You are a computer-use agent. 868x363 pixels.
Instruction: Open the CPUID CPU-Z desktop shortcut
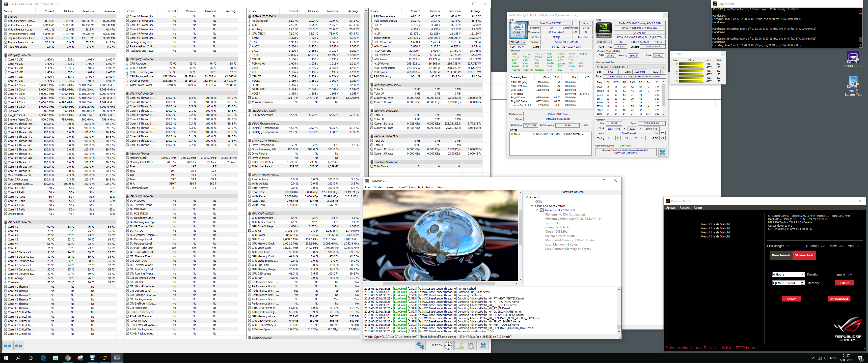pyautogui.click(x=853, y=60)
